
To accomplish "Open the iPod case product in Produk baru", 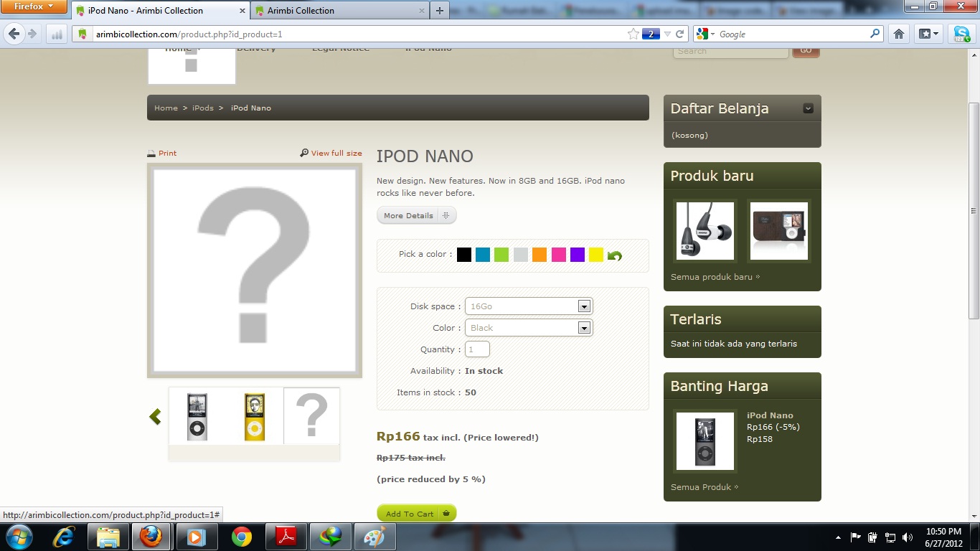I will [779, 231].
